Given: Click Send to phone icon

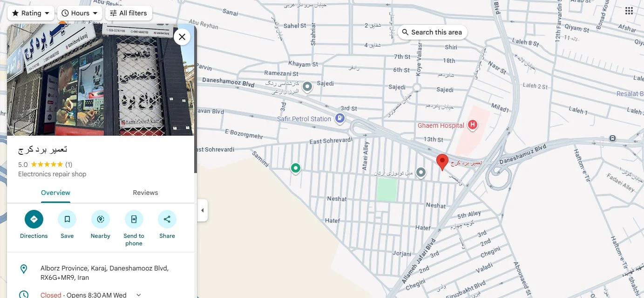Looking at the screenshot, I should coord(134,219).
